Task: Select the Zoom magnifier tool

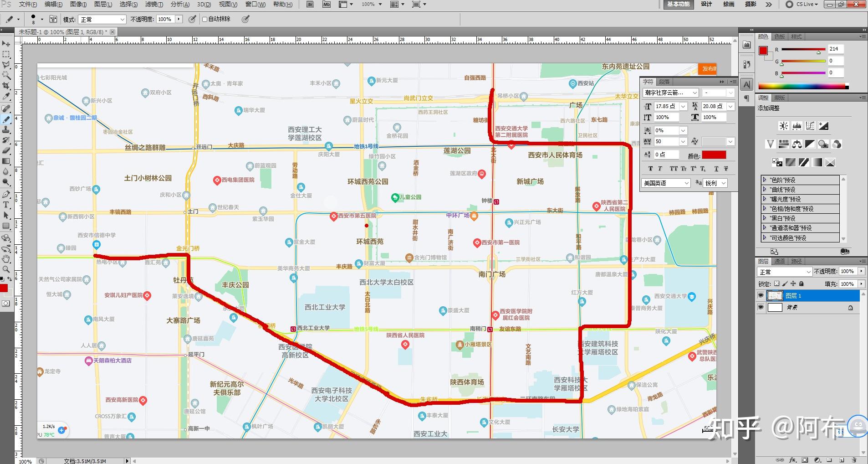Action: 6,269
